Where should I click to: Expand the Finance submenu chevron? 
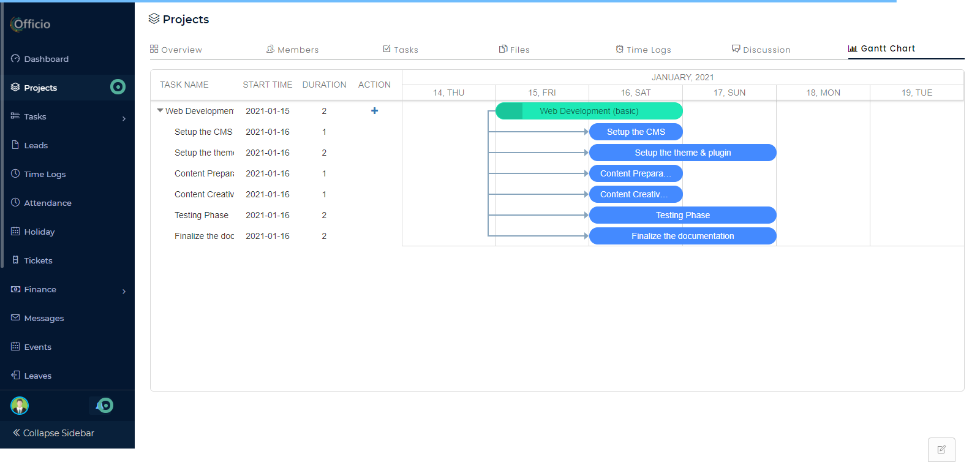pyautogui.click(x=124, y=291)
